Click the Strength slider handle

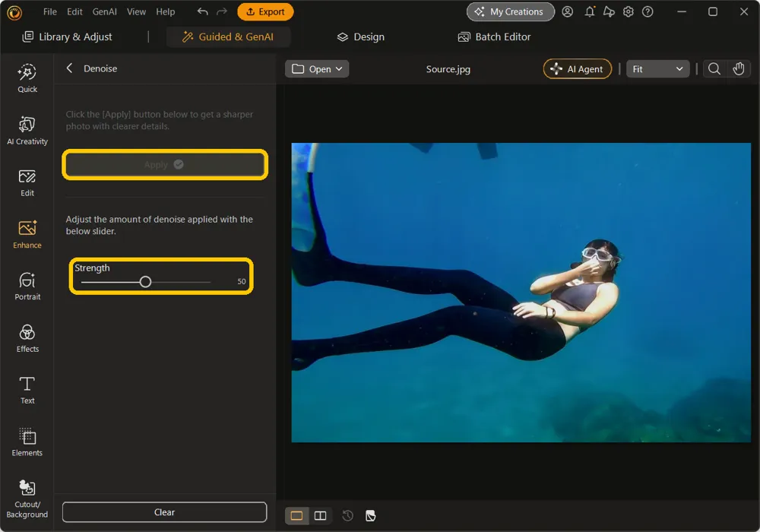145,281
